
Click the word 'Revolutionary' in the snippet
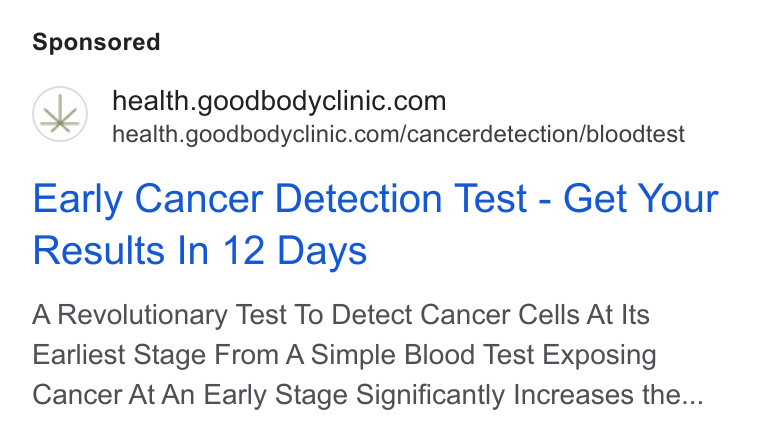tap(142, 315)
